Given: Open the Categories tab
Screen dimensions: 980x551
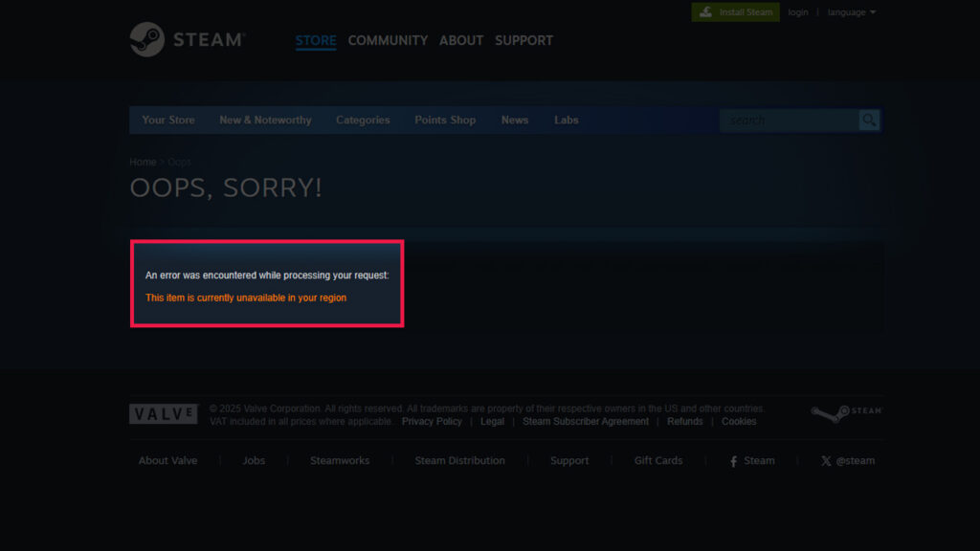Looking at the screenshot, I should coord(363,120).
